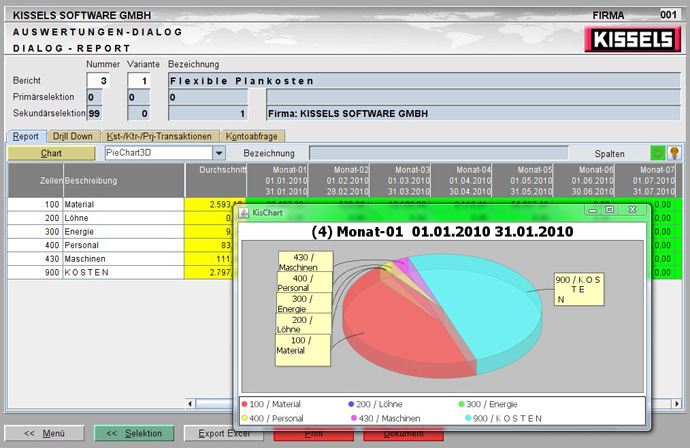This screenshot has height=448, width=690.
Task: Click the table scrollbar right arrow
Action: 677,404
